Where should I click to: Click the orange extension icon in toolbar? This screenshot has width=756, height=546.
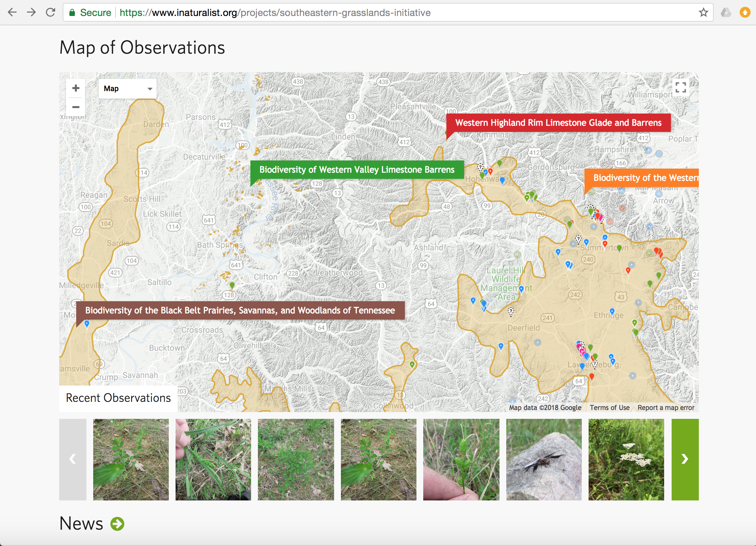[x=745, y=13]
